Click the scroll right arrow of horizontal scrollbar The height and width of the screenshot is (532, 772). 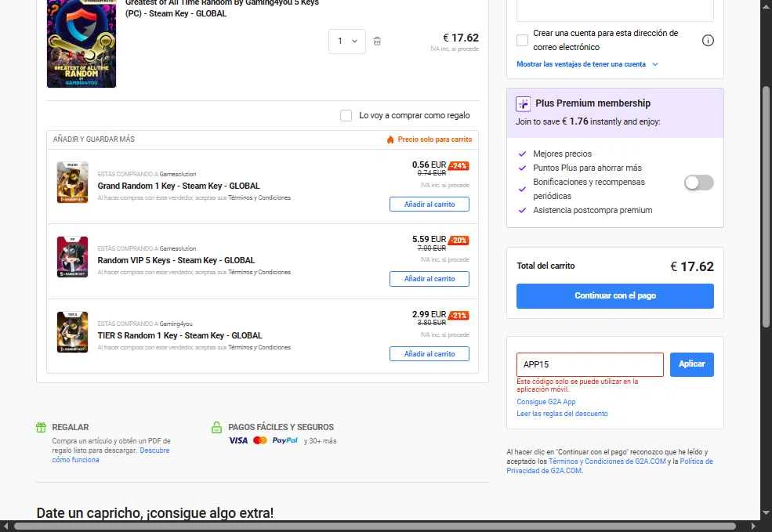(753, 527)
